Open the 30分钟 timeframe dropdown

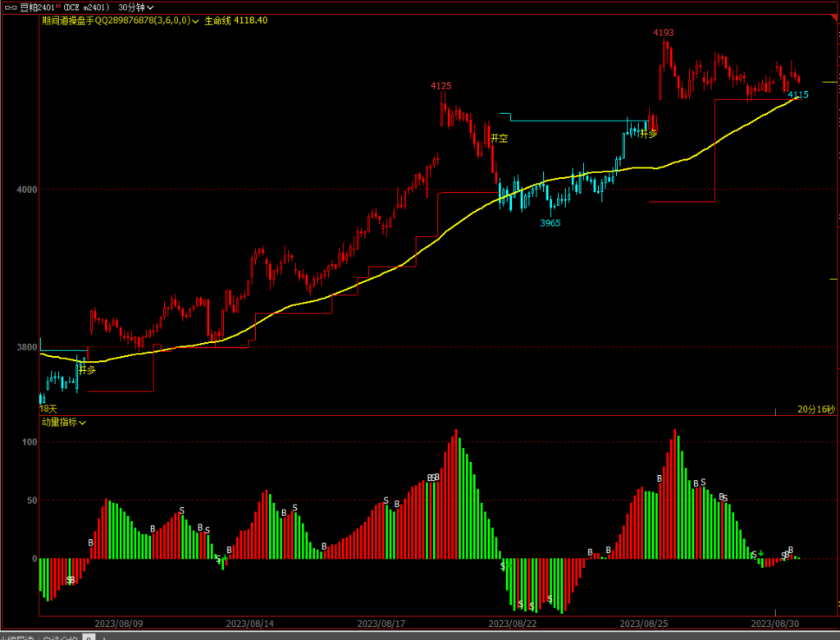[x=136, y=7]
